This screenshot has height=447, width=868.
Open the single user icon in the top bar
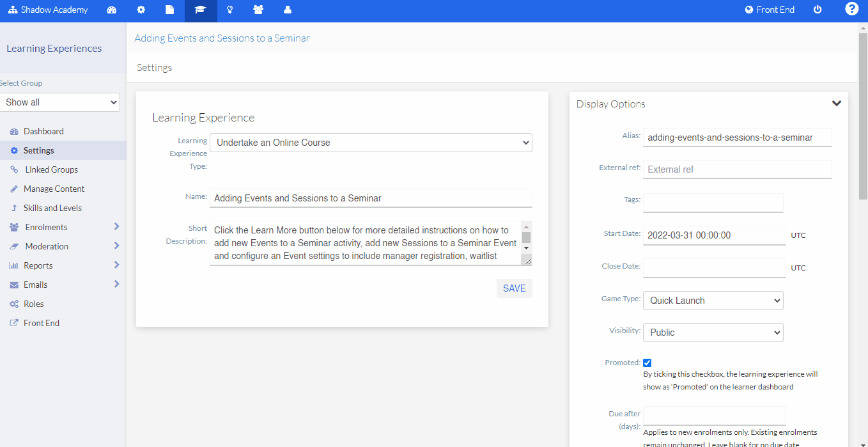point(287,10)
